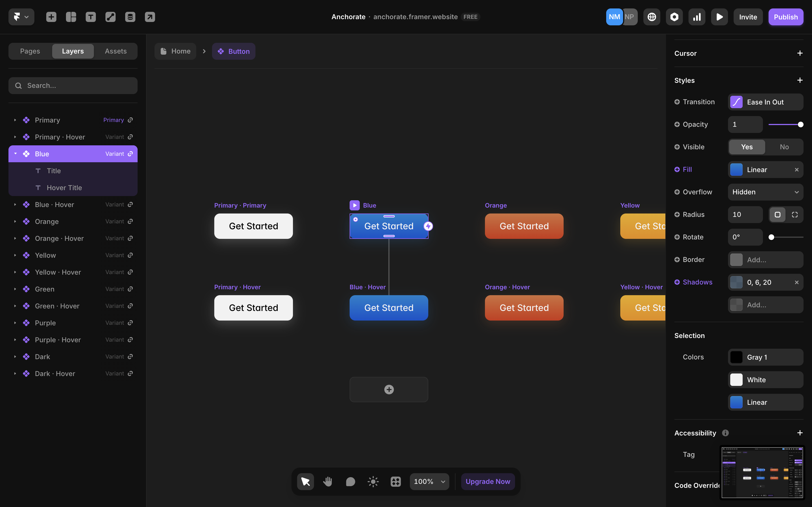Screen dimensions: 812x507
Task: Click the blue Fill Linear swatch
Action: [x=736, y=170]
